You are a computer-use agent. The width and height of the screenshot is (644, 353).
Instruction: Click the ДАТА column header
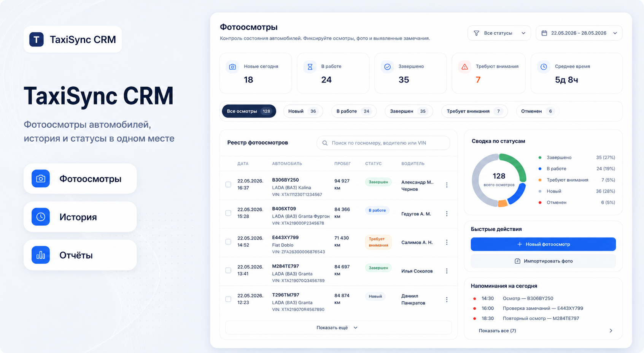pyautogui.click(x=243, y=164)
